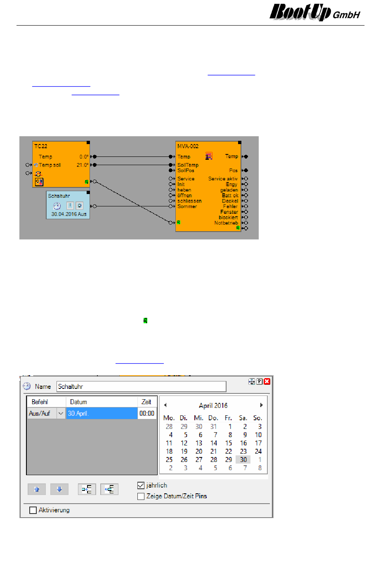Click the 00:00 time cell
The height and width of the screenshot is (573, 392).
[147, 413]
